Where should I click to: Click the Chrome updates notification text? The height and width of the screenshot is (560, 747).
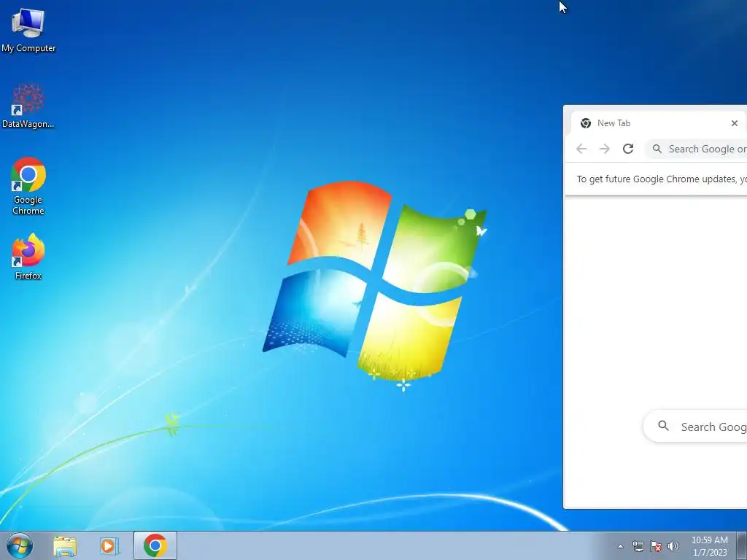pyautogui.click(x=661, y=179)
